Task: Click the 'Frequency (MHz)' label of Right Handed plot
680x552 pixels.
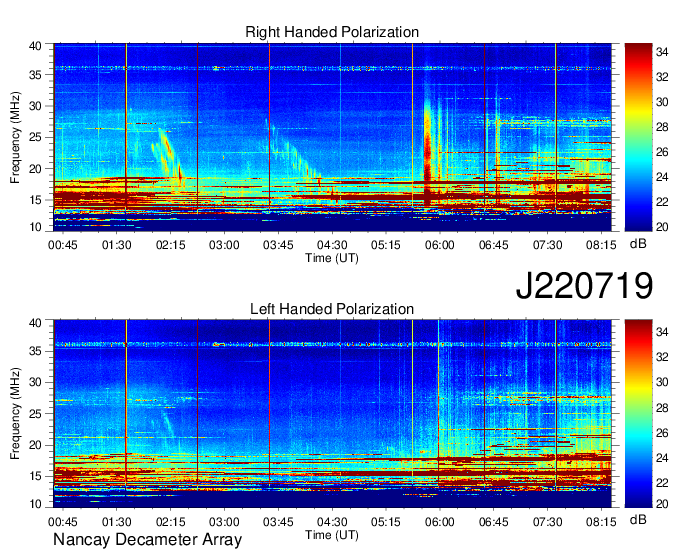Action: 15,137
